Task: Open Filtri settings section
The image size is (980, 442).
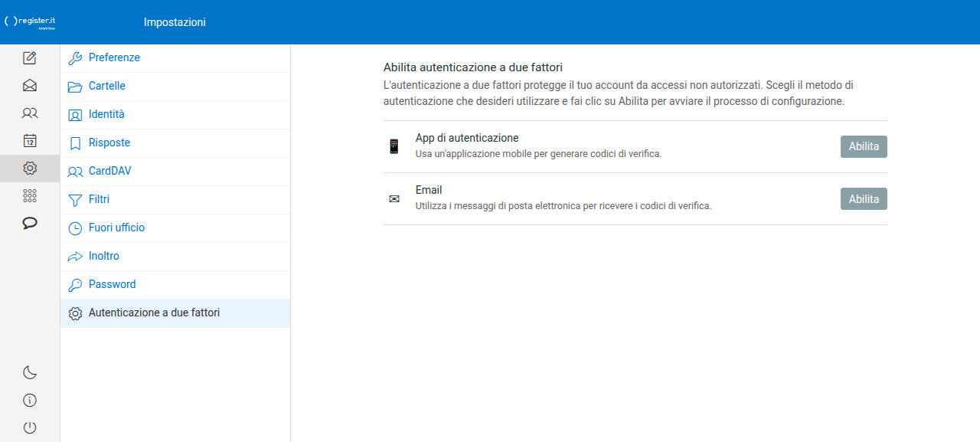Action: click(x=175, y=200)
